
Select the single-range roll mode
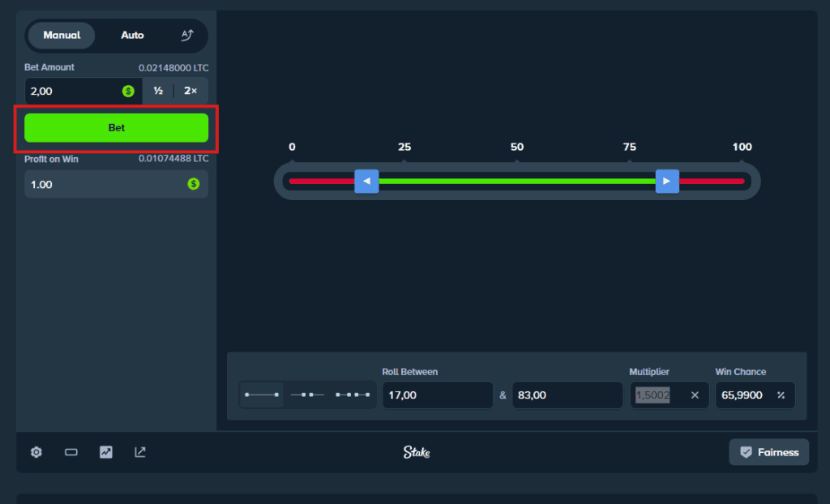(x=261, y=395)
